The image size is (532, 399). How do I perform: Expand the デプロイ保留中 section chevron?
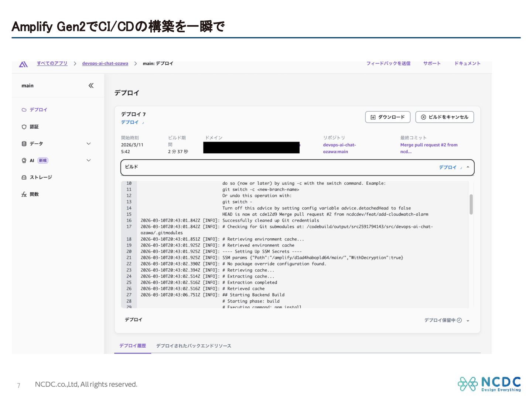coord(468,321)
